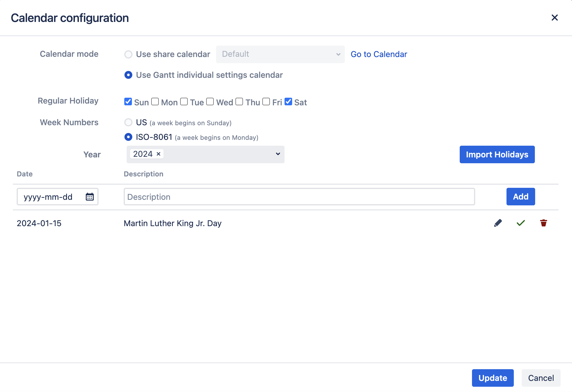Click into the Description text field

point(299,197)
